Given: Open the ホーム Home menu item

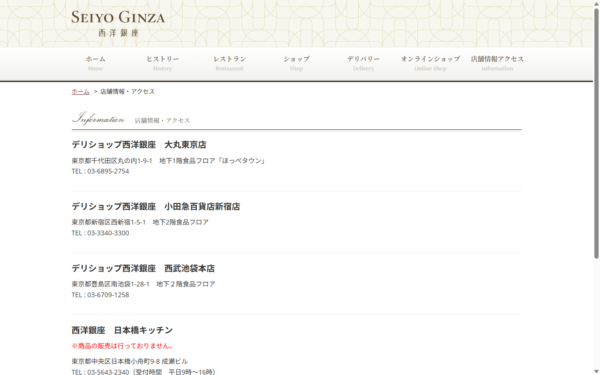Looking at the screenshot, I should [x=95, y=63].
